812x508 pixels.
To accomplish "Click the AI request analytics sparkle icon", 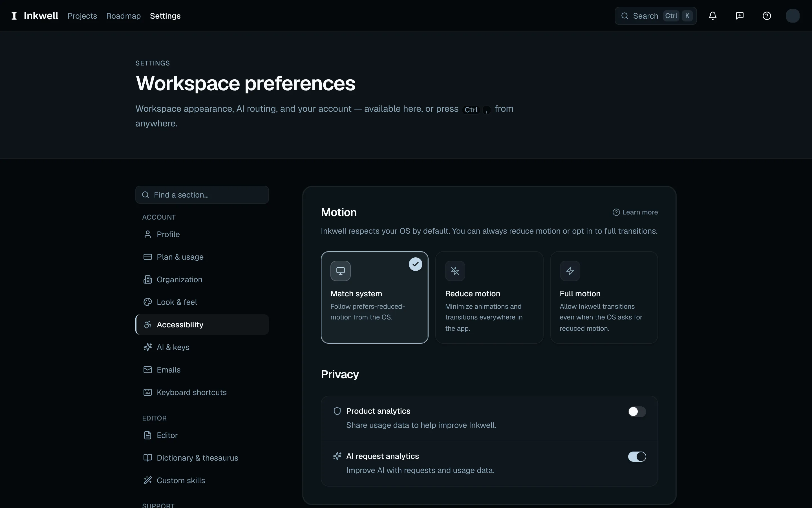I will (x=337, y=456).
